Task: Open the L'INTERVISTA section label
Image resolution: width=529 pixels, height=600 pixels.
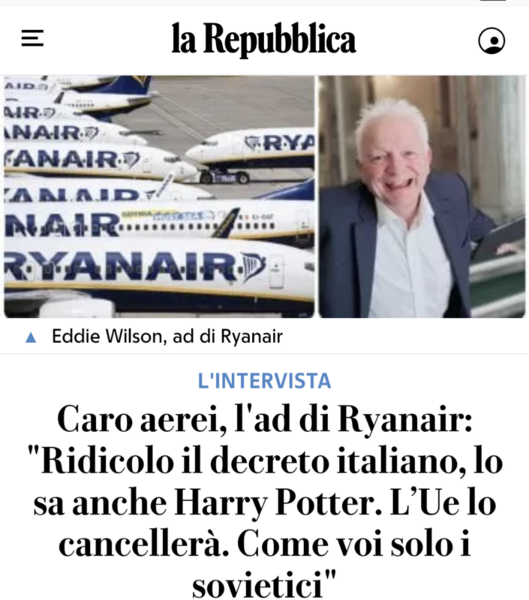Action: 264,381
